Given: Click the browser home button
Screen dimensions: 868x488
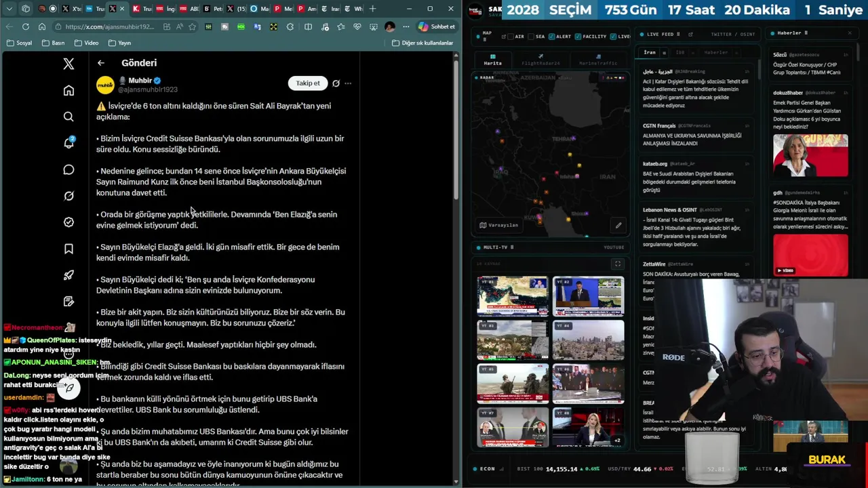Looking at the screenshot, I should coord(42,26).
